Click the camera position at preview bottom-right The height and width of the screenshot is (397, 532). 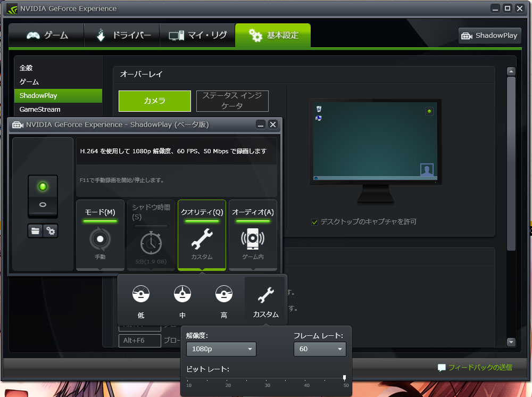[427, 170]
